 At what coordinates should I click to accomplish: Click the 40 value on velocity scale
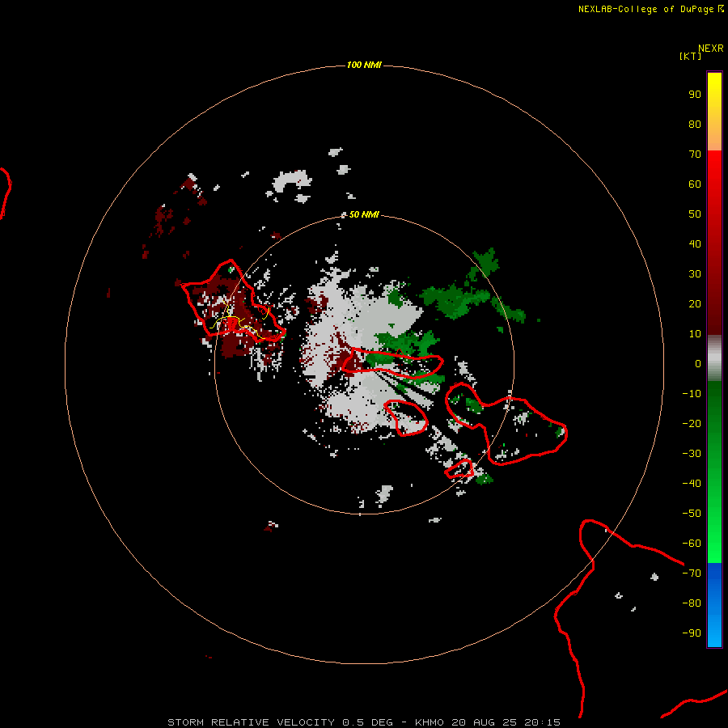pos(695,243)
